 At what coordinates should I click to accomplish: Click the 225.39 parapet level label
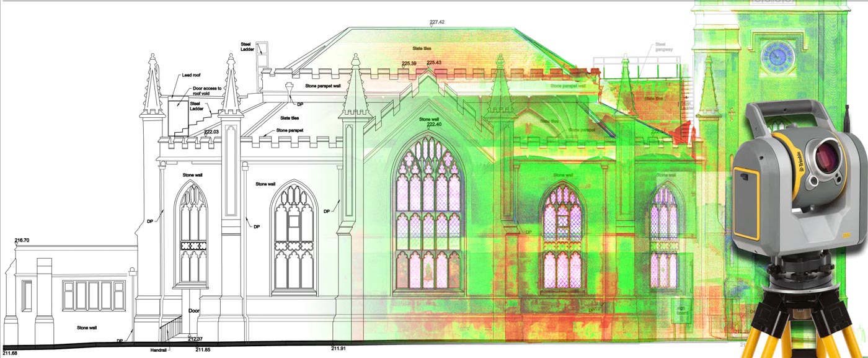(409, 63)
